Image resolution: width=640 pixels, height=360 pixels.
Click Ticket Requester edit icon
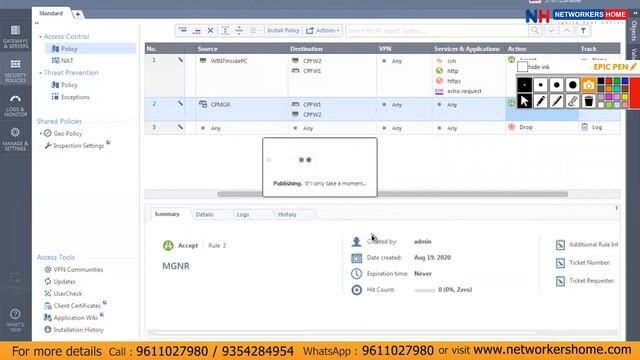tap(560, 281)
